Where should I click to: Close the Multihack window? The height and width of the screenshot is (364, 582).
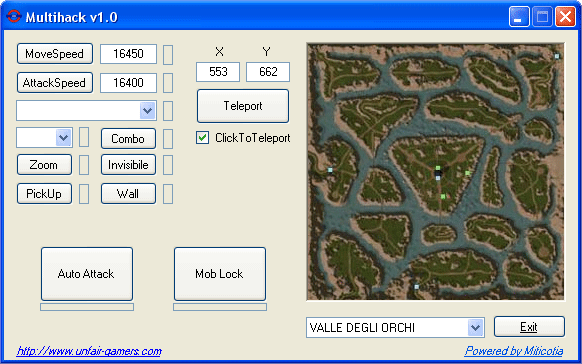[x=565, y=17]
